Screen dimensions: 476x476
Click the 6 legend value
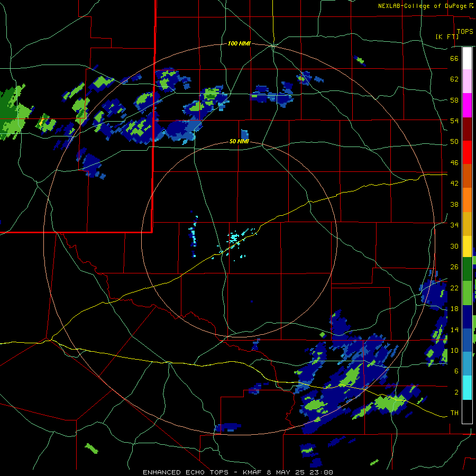point(456,371)
